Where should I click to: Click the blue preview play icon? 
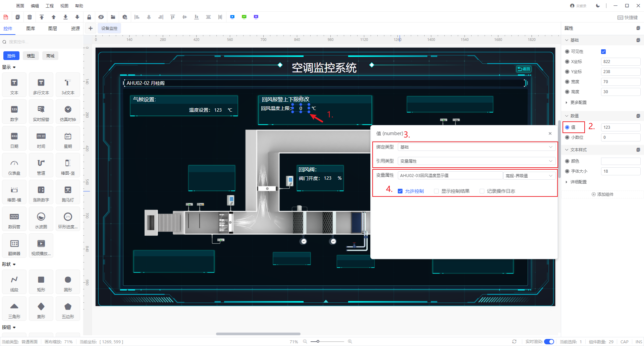pyautogui.click(x=232, y=17)
